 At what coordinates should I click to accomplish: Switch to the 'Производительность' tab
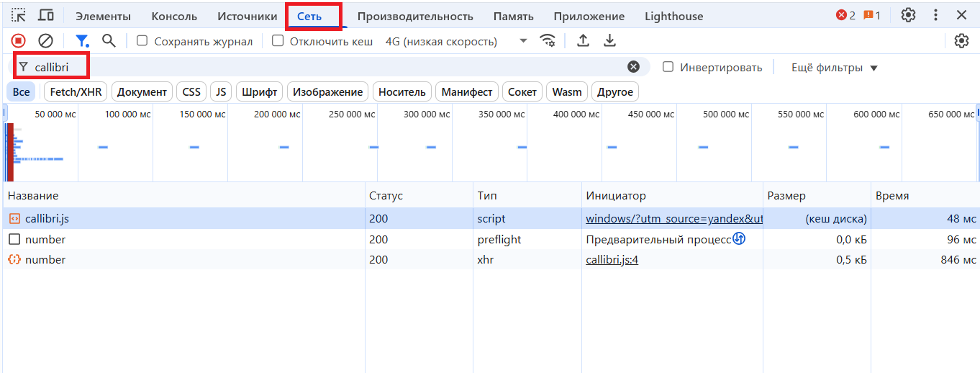[x=415, y=16]
